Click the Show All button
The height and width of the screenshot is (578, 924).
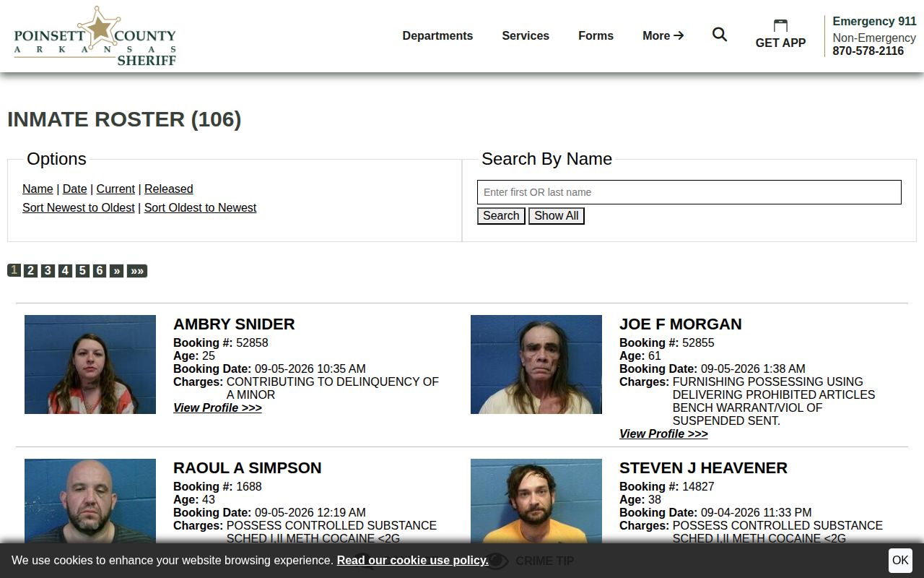pos(556,216)
